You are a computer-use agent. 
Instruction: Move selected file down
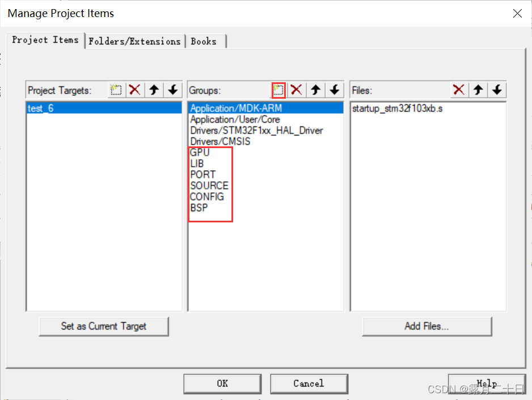[x=497, y=90]
